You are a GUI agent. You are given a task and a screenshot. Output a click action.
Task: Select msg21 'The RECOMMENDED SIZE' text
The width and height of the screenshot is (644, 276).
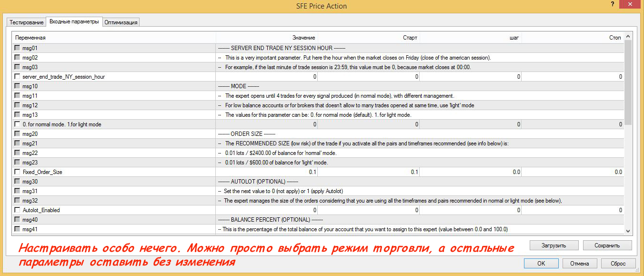pos(363,143)
